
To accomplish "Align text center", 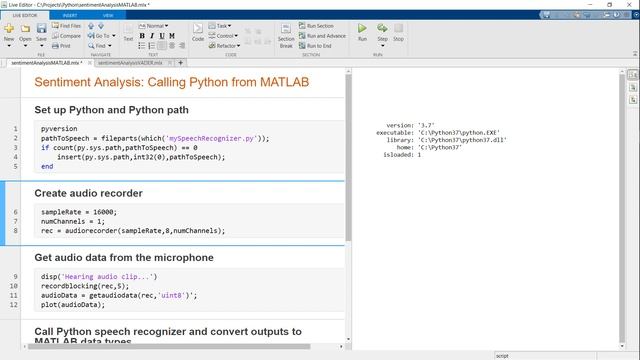I will [x=172, y=46].
